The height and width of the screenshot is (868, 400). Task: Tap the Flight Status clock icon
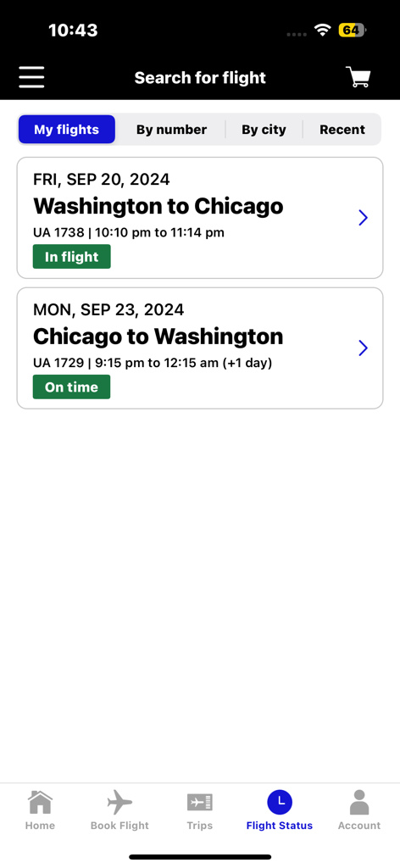pos(280,802)
